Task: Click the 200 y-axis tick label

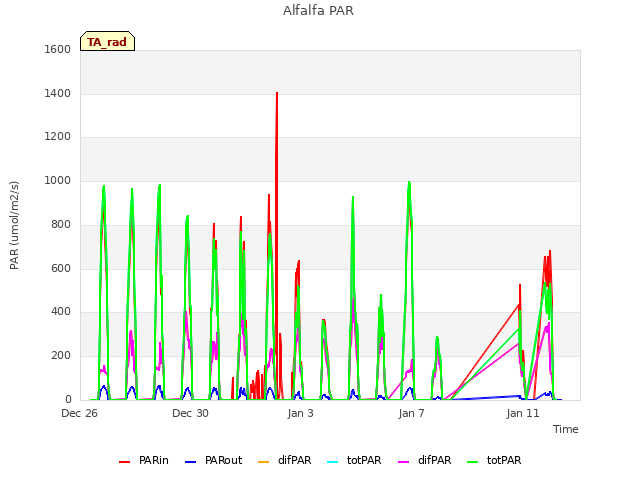Action: pos(61,356)
